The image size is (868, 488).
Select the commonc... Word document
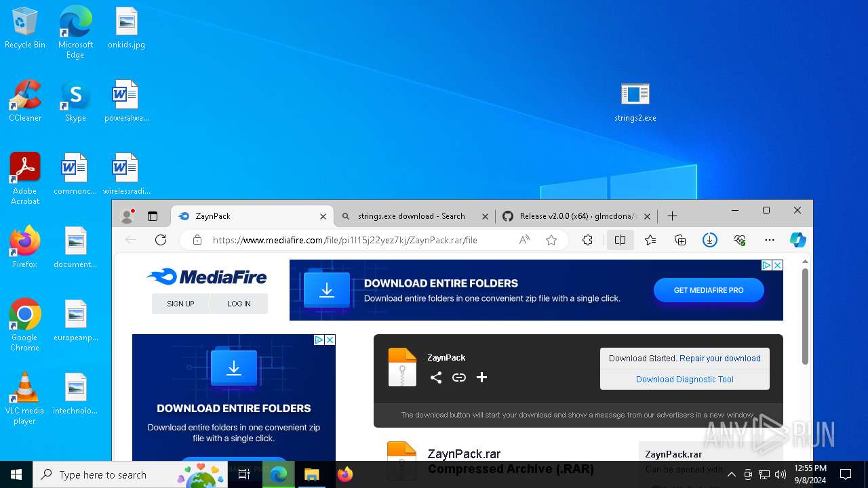[x=75, y=175]
